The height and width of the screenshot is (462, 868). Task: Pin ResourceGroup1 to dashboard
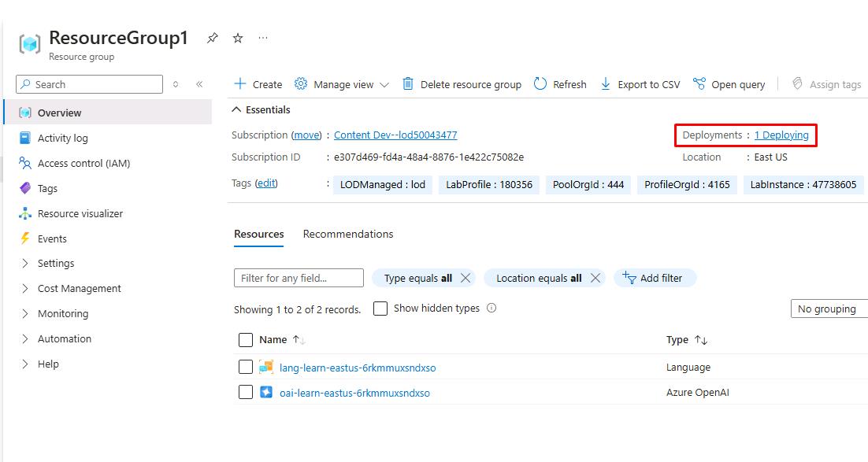[213, 39]
